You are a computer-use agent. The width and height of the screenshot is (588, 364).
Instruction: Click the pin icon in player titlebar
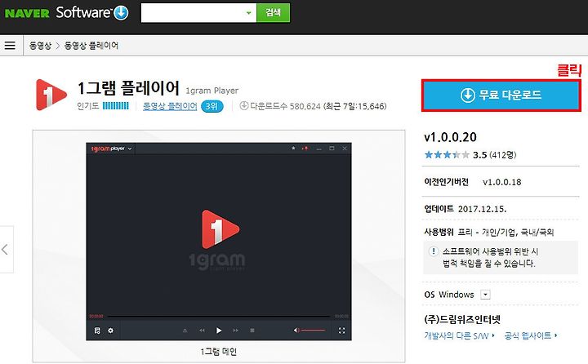click(x=293, y=149)
